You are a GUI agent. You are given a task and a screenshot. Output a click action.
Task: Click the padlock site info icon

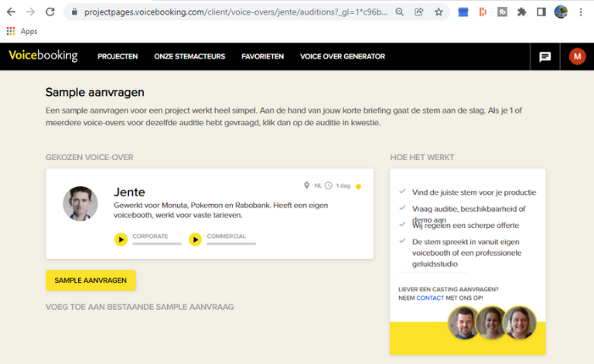[74, 12]
